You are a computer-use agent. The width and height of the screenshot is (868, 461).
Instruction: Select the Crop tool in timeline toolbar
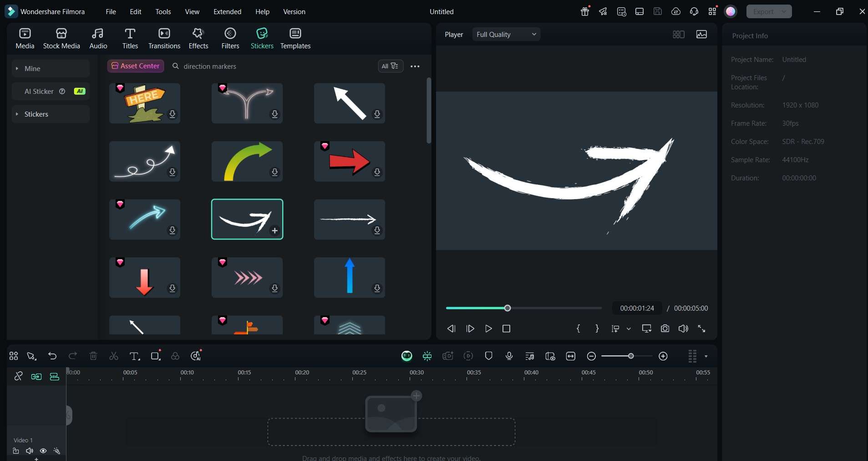(156, 356)
